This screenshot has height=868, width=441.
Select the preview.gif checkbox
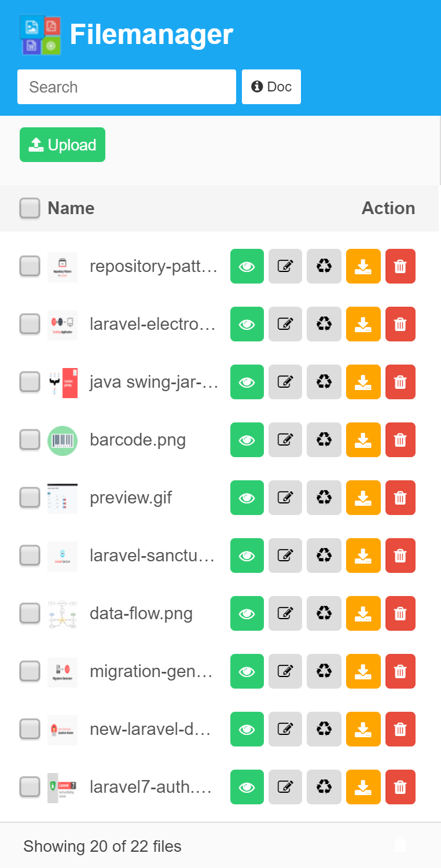pyautogui.click(x=30, y=498)
